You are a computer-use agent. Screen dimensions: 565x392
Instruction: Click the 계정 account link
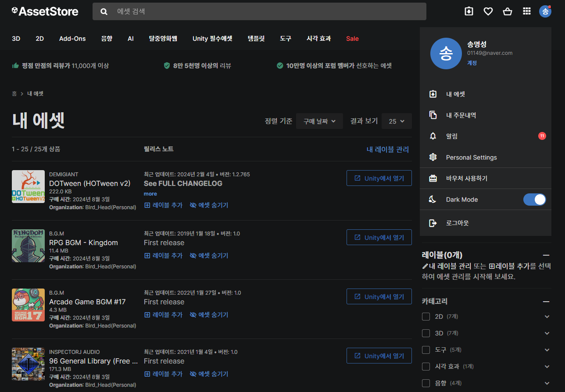click(472, 63)
